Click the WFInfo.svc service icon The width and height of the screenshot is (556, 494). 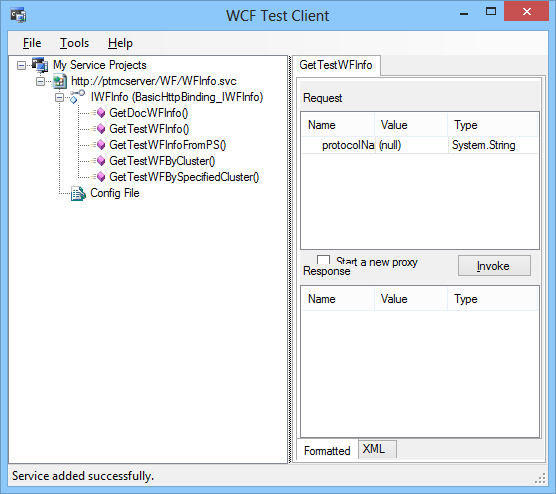(59, 81)
